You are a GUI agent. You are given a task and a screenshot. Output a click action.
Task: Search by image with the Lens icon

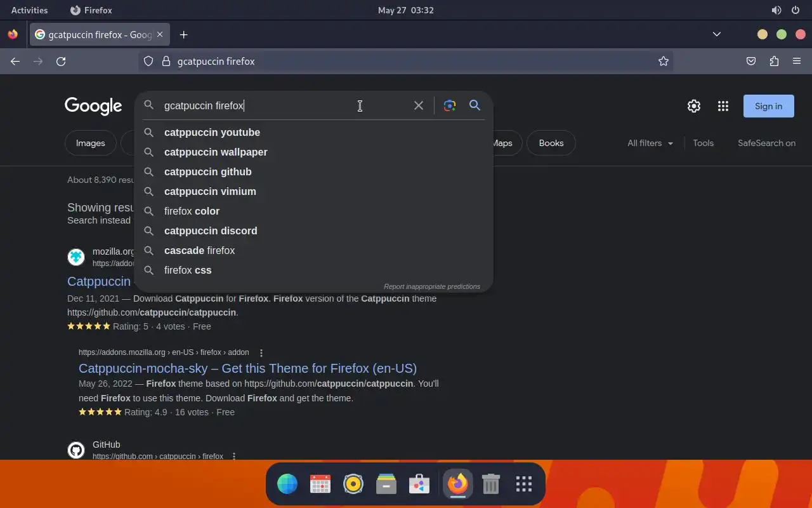click(x=450, y=105)
